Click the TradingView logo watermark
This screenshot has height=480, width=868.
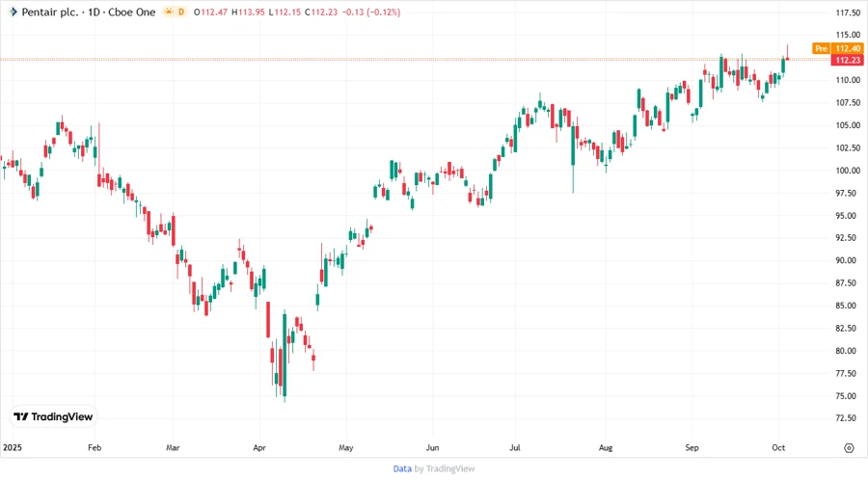point(53,416)
